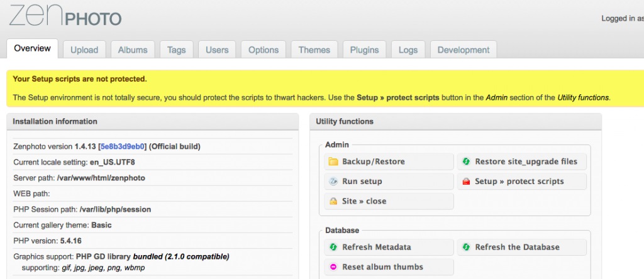Image resolution: width=644 pixels, height=279 pixels.
Task: Click the 'Graphics support: PHP GD library' row
Action: [153, 262]
